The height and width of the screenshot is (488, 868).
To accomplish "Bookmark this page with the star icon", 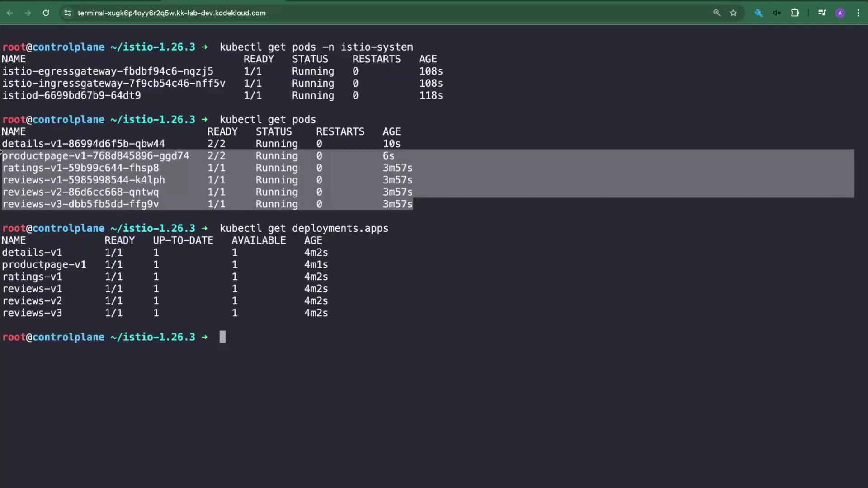I will [733, 13].
